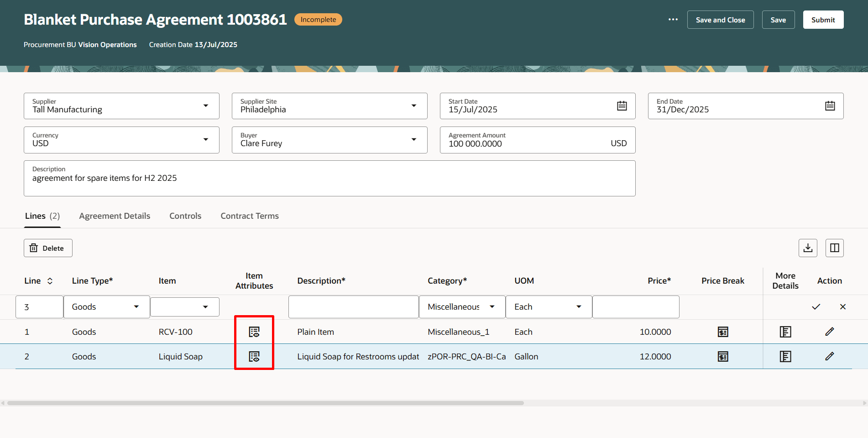Click the Plain Item description cell

[x=316, y=332]
